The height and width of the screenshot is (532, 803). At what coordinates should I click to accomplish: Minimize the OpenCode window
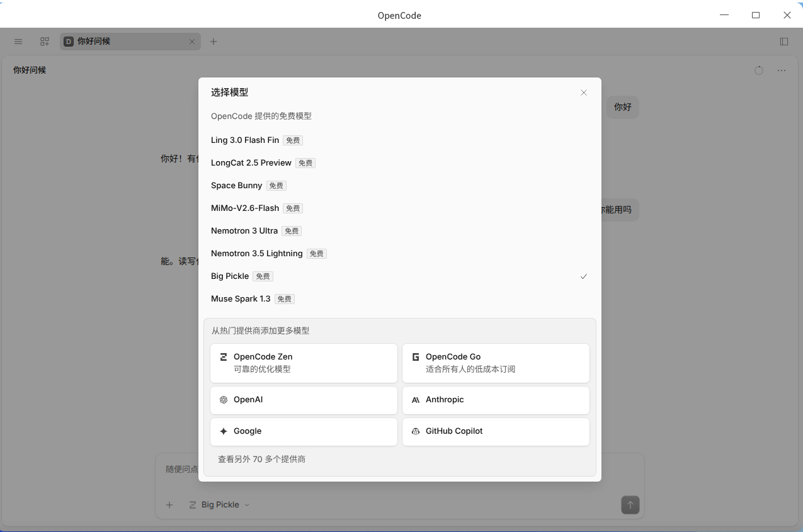point(725,15)
